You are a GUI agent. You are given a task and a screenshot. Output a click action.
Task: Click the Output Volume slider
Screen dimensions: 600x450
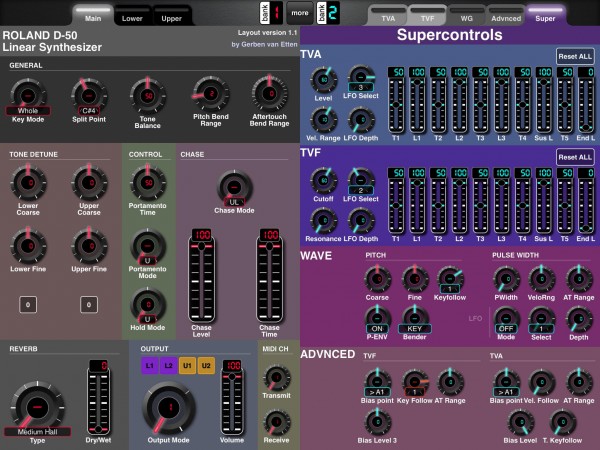click(x=232, y=397)
